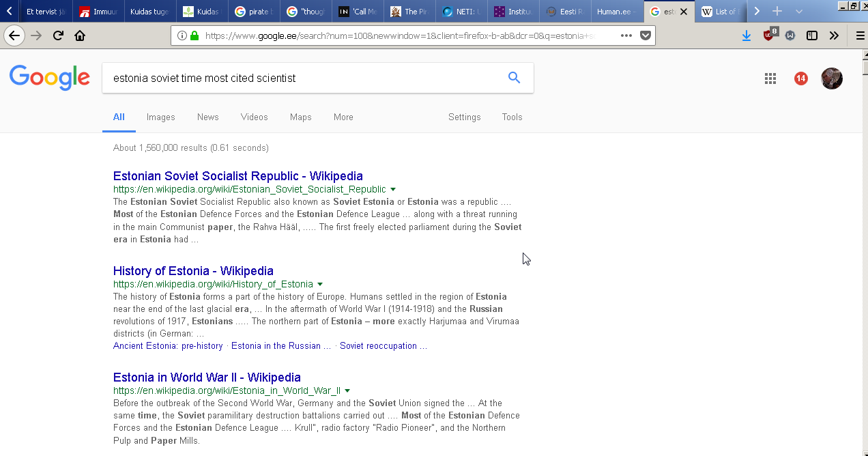Switch to the Wikipedia List of tab
The image size is (868, 456).
point(721,12)
